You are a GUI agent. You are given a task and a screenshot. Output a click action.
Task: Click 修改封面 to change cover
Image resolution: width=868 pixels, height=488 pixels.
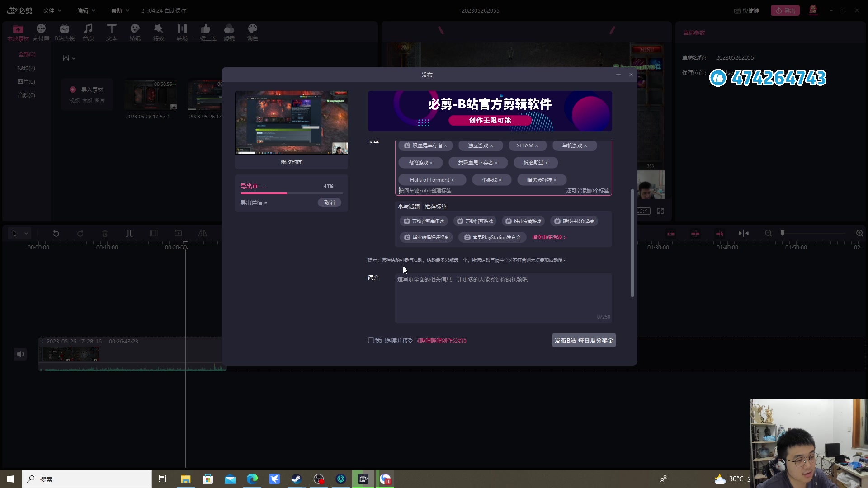(291, 162)
